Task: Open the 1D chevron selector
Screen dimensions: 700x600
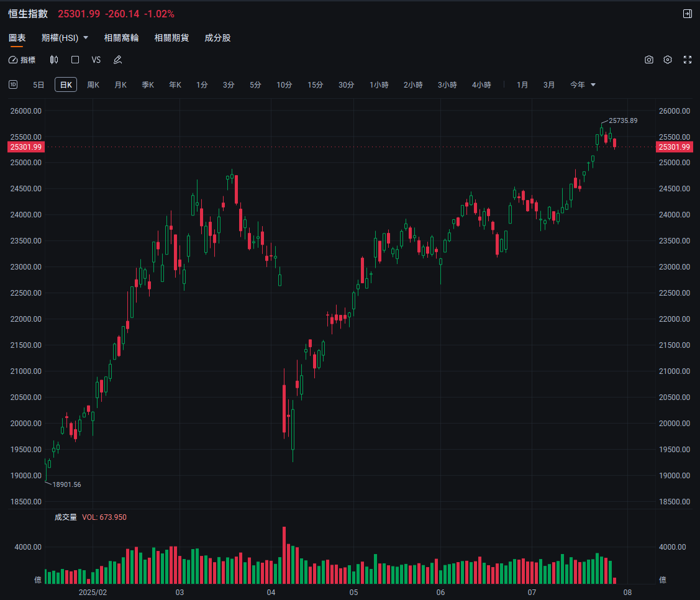Action: [x=13, y=84]
